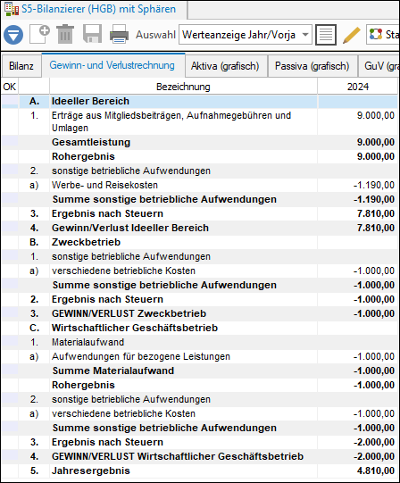Select the Wirtschaftlicher Geschäftsbetrieb heading row
This screenshot has height=483, width=400.
[199, 328]
